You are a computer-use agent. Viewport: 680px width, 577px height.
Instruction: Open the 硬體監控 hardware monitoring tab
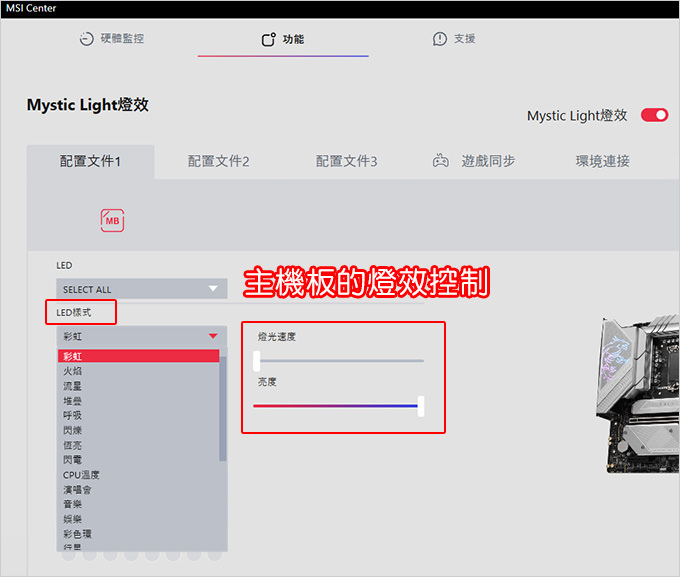[x=111, y=39]
